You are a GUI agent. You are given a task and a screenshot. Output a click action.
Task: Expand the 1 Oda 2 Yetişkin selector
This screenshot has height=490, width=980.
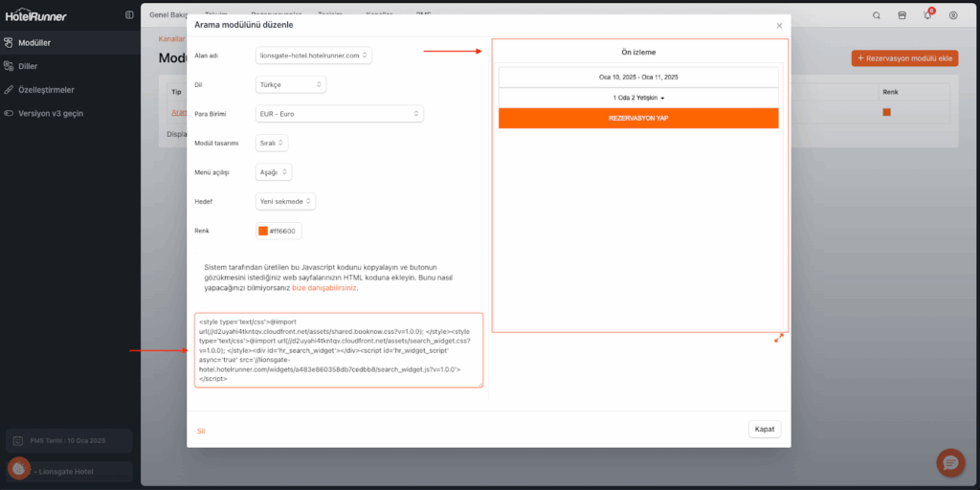click(x=638, y=98)
